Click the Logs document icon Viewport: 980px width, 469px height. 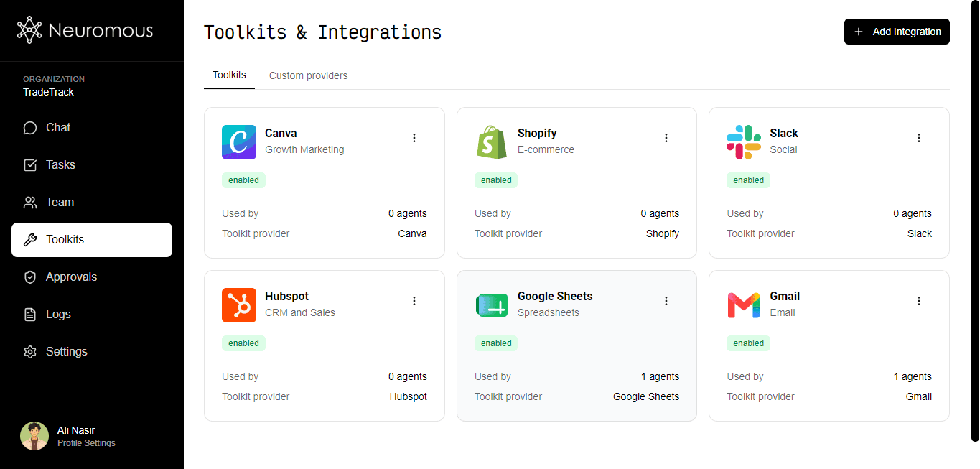click(30, 315)
